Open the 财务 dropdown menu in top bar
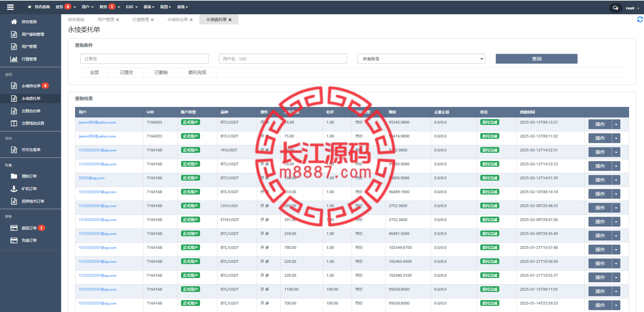Image resolution: width=644 pixels, height=312 pixels. pos(110,7)
